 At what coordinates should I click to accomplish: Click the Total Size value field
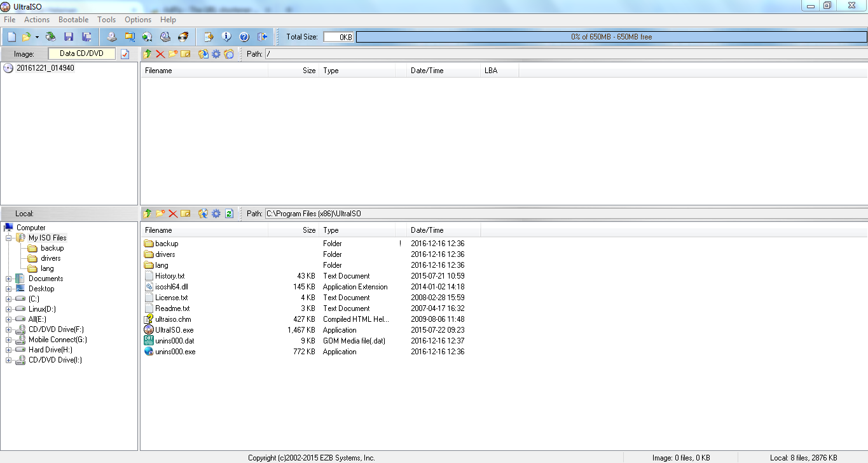pos(338,37)
